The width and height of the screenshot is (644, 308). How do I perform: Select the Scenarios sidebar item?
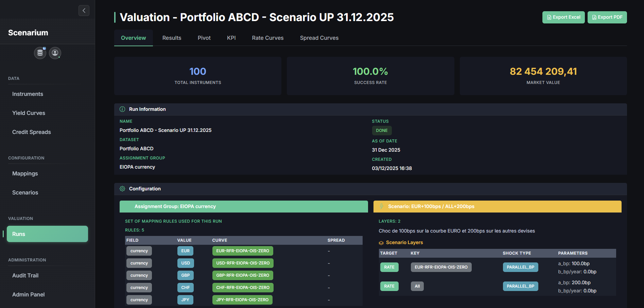pos(25,193)
